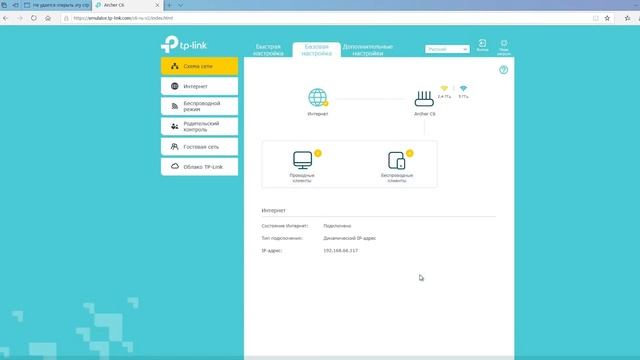The height and width of the screenshot is (360, 640).
Task: Switch to Быстрая настройка tab
Action: 268,50
